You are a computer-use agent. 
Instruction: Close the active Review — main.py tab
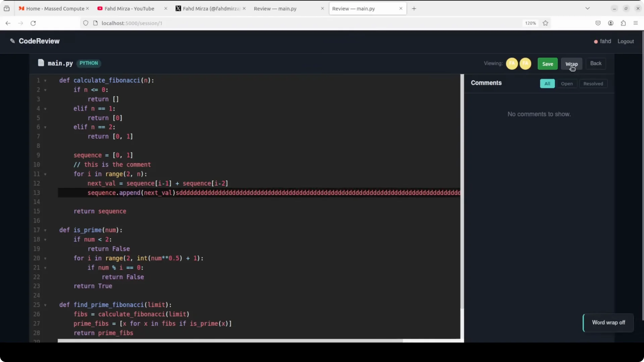tap(401, 8)
